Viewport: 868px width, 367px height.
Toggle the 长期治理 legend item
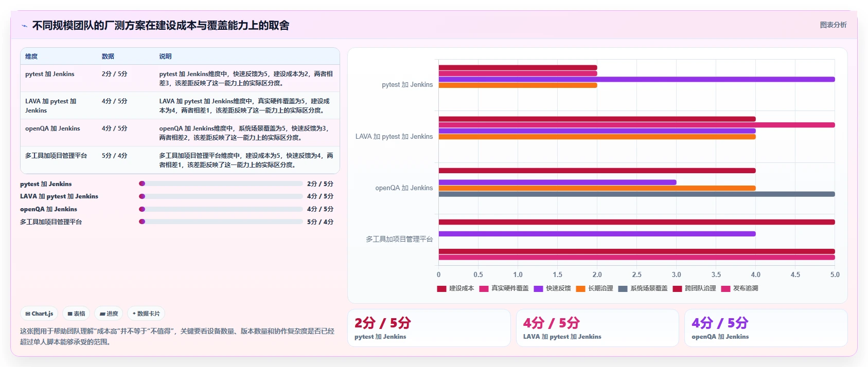point(594,288)
